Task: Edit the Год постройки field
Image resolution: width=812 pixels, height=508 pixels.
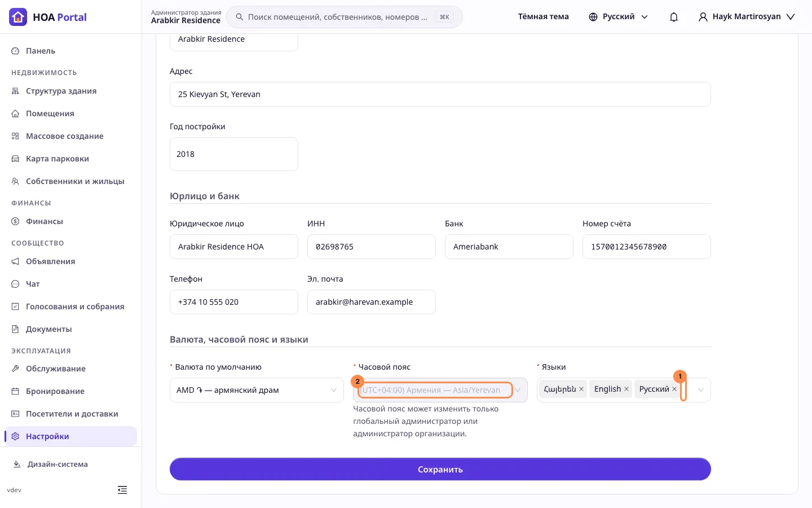Action: pos(234,154)
